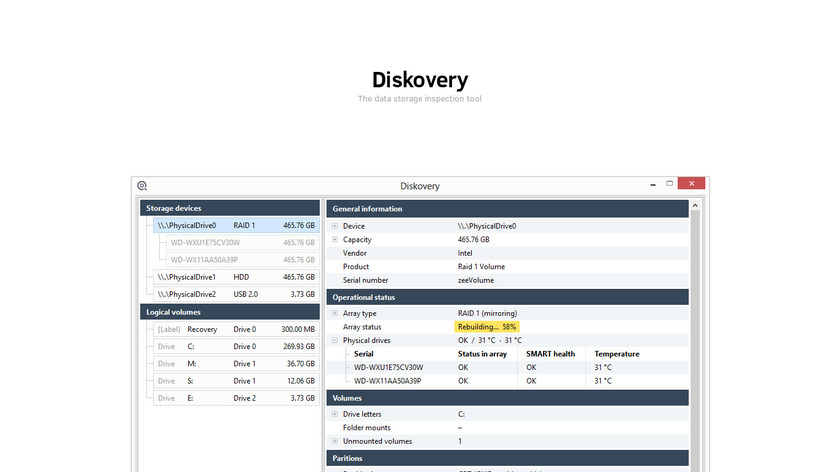
Task: Click the Rebuilding 58% array status indicator
Action: pyautogui.click(x=487, y=327)
